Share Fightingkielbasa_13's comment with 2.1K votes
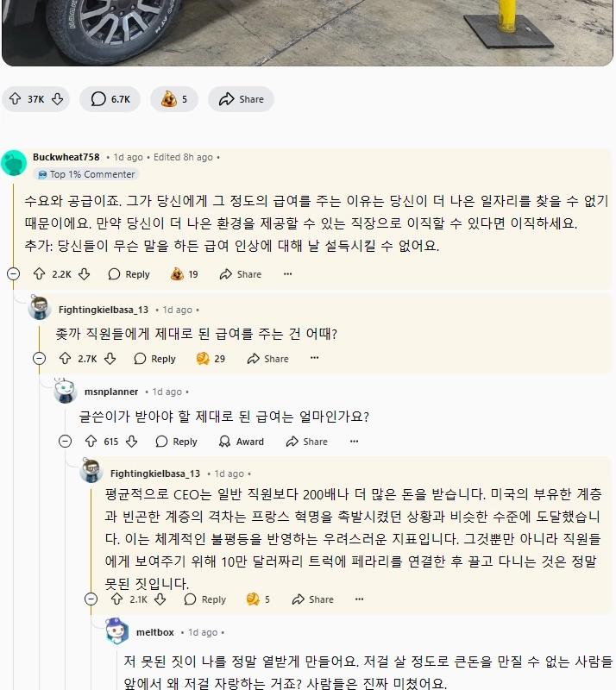 point(312,599)
